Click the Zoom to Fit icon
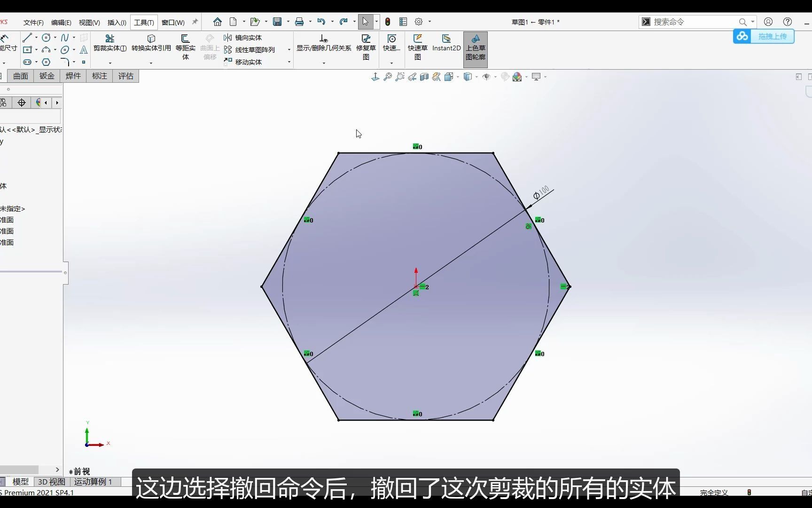812x508 pixels. tap(387, 77)
